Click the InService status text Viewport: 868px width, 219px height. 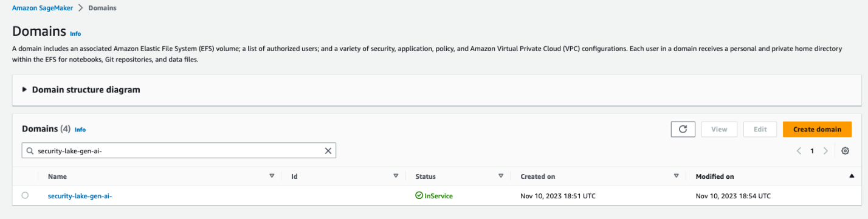click(x=438, y=196)
